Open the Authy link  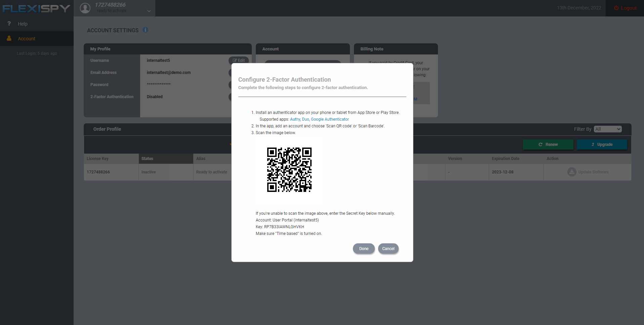coord(295,119)
